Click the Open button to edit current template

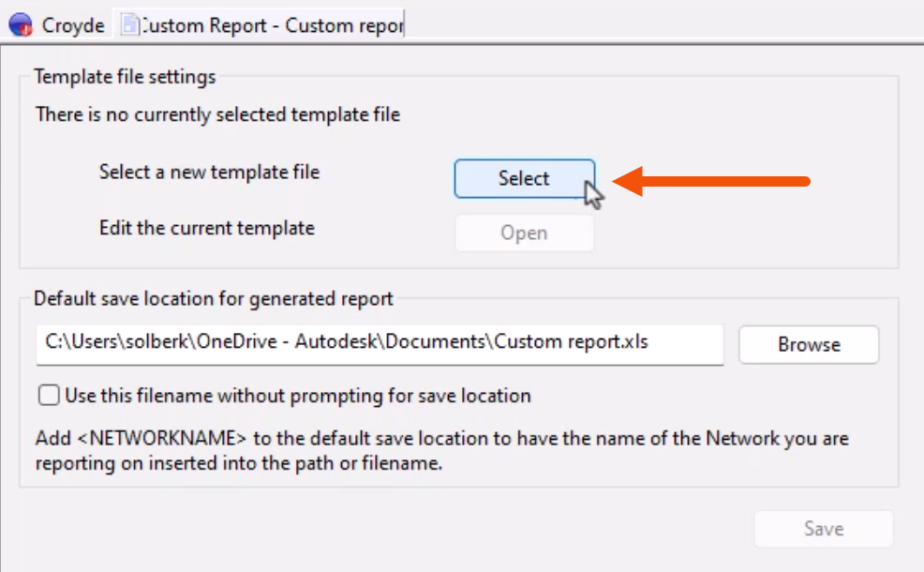pyautogui.click(x=524, y=233)
